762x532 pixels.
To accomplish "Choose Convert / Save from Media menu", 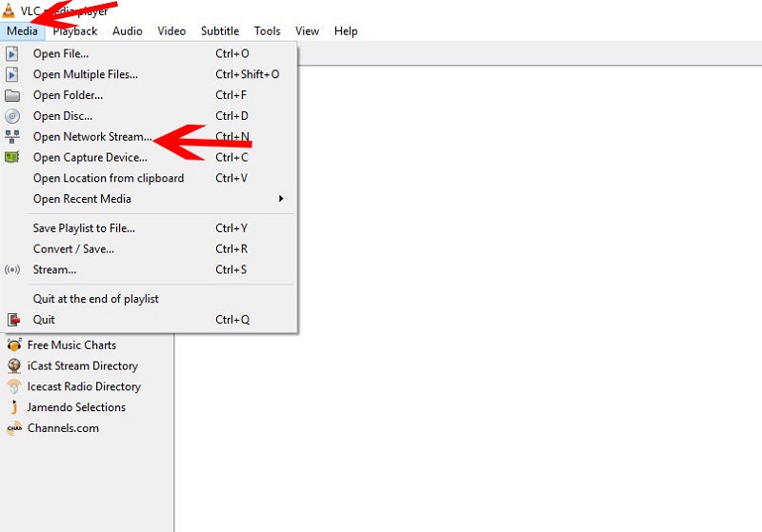I will (x=73, y=248).
